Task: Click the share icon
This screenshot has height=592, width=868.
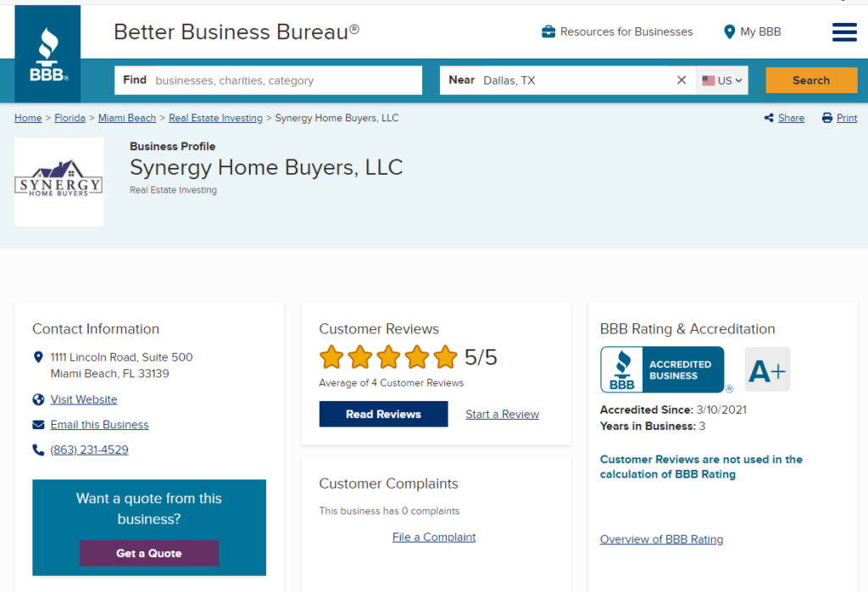Action: click(x=769, y=118)
